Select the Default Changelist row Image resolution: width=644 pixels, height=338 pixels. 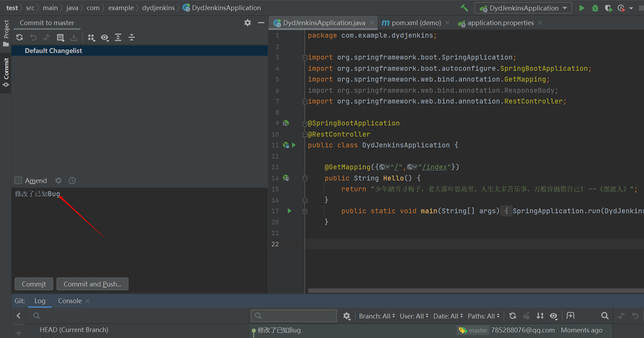click(x=140, y=51)
